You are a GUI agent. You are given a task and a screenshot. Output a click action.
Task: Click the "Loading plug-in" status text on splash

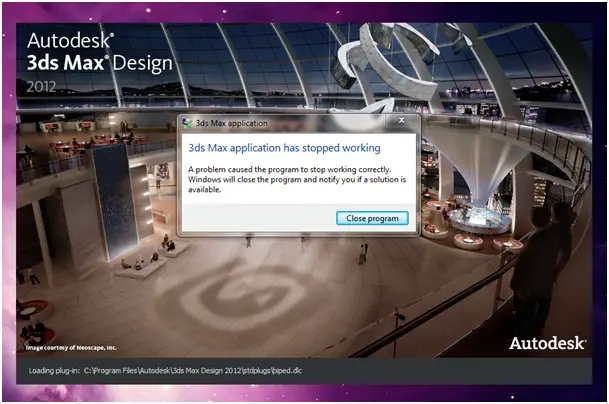point(165,371)
